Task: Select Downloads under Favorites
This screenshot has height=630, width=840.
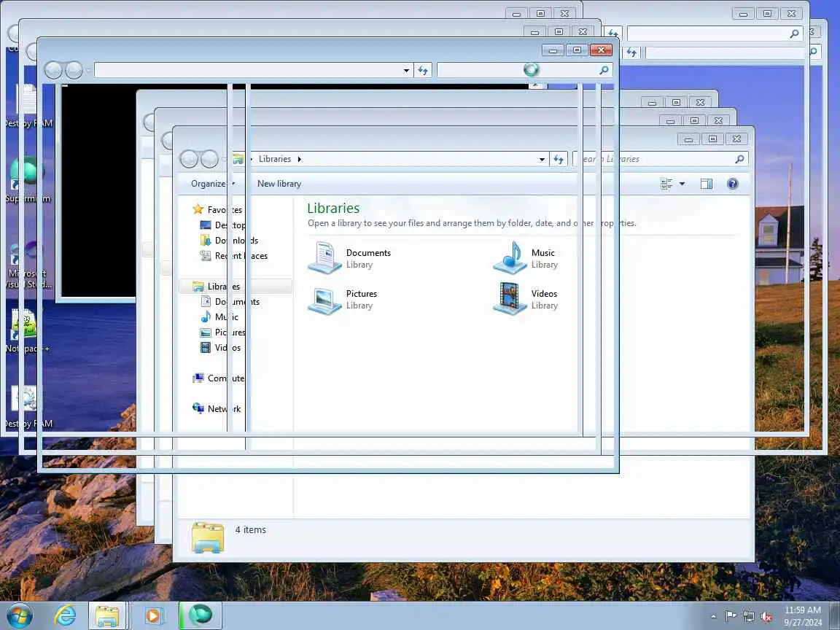Action: (229, 241)
